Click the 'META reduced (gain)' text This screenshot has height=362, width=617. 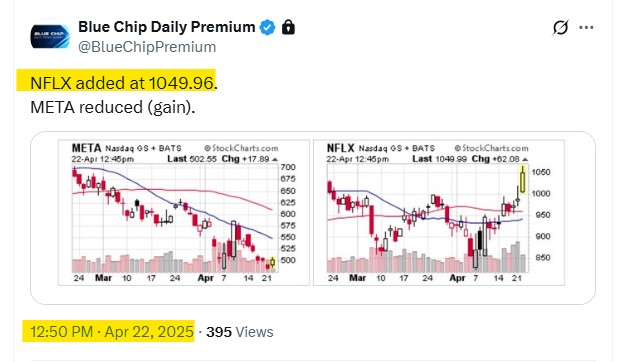click(113, 107)
